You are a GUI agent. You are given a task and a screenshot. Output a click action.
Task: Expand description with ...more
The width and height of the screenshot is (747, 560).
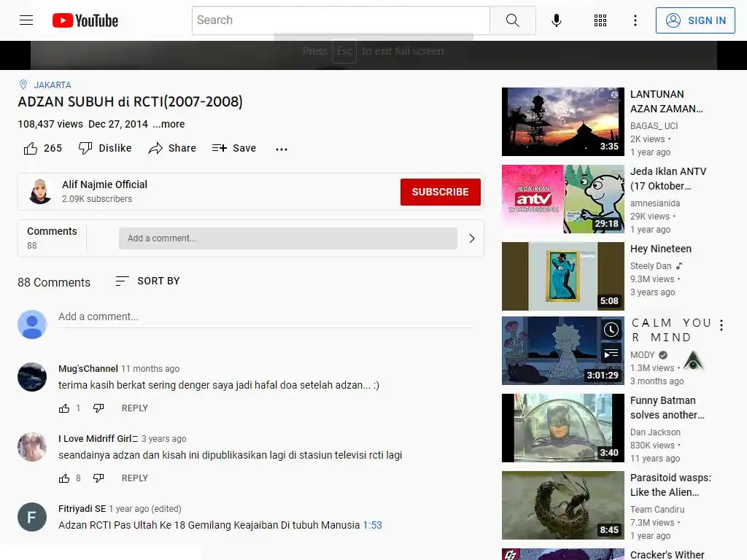click(x=169, y=124)
